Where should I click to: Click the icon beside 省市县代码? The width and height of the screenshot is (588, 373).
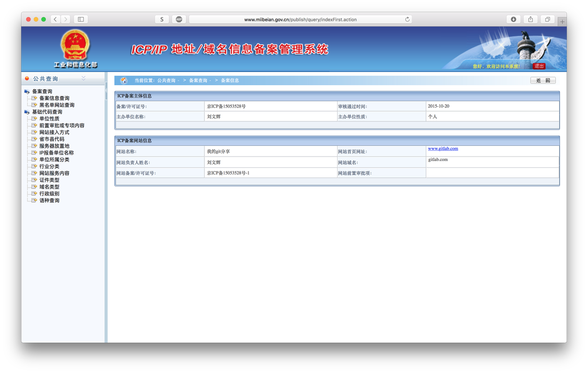pos(34,139)
